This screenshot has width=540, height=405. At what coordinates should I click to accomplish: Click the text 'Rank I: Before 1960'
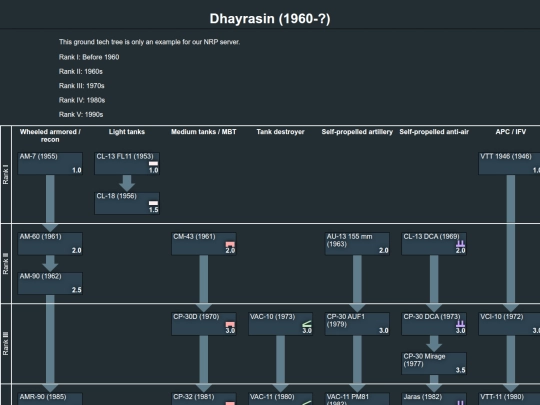89,57
